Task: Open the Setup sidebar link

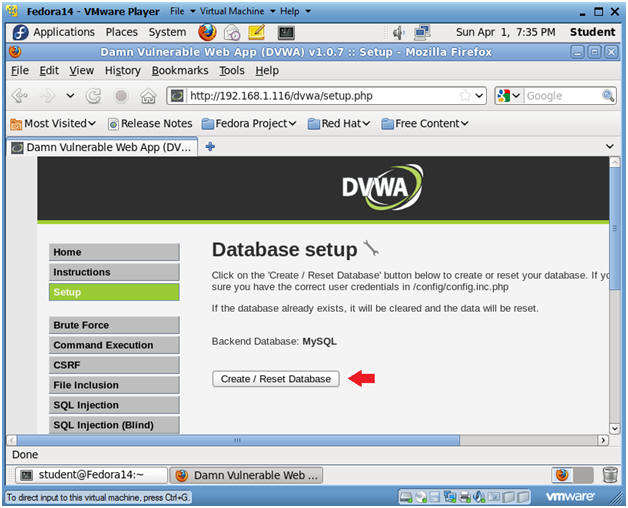Action: 114,292
